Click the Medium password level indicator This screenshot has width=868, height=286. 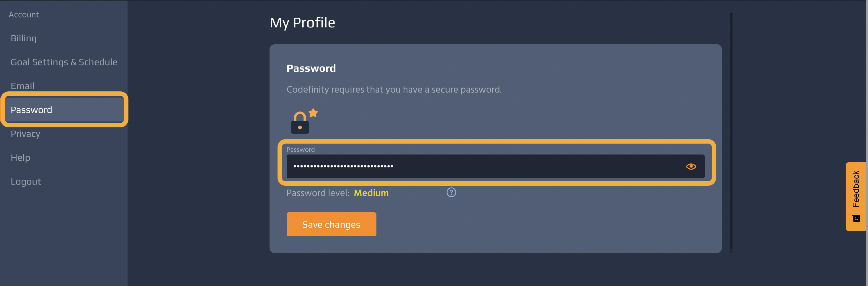pyautogui.click(x=371, y=193)
